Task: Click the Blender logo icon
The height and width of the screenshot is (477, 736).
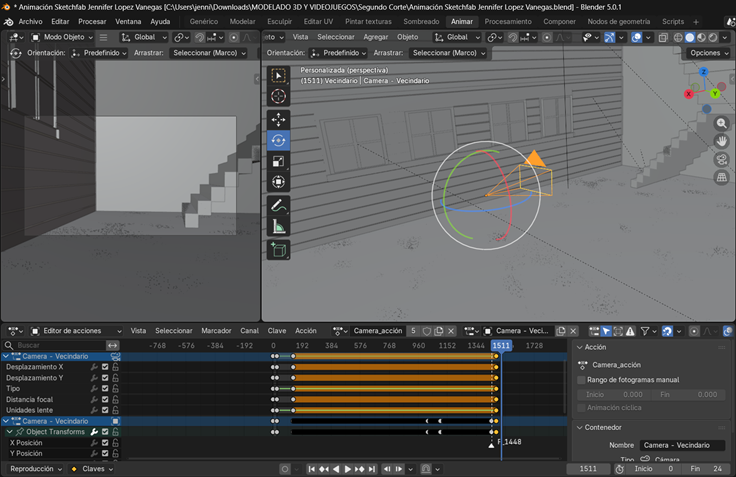Action: (x=8, y=22)
